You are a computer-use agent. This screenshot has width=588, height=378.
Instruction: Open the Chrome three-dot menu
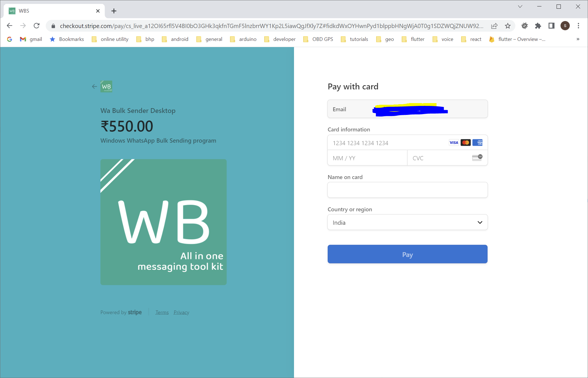point(578,26)
